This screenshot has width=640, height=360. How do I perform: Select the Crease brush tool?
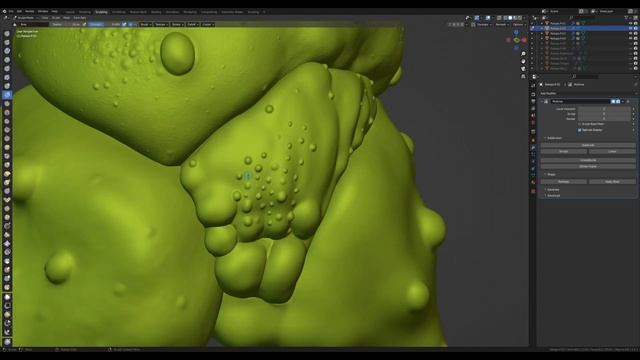click(x=7, y=104)
